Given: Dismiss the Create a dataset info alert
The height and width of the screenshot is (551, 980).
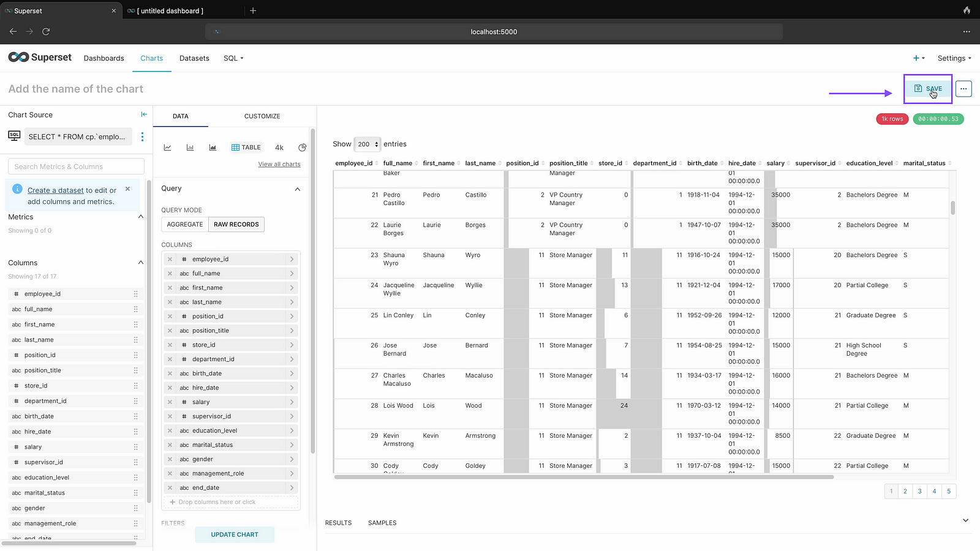Looking at the screenshot, I should (127, 189).
